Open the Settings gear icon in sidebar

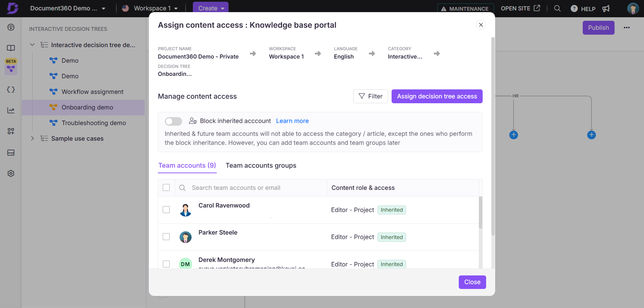pyautogui.click(x=11, y=173)
